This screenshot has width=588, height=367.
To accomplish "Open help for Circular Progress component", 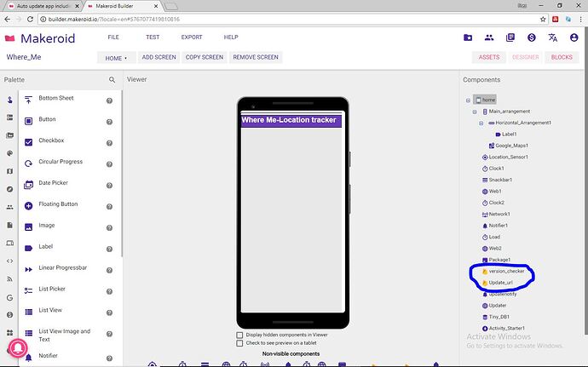I will (109, 164).
